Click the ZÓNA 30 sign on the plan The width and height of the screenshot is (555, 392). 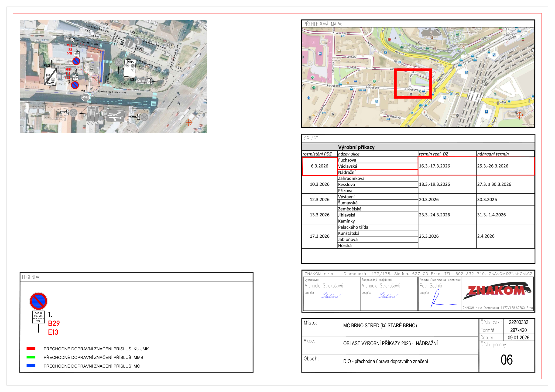[x=130, y=68]
